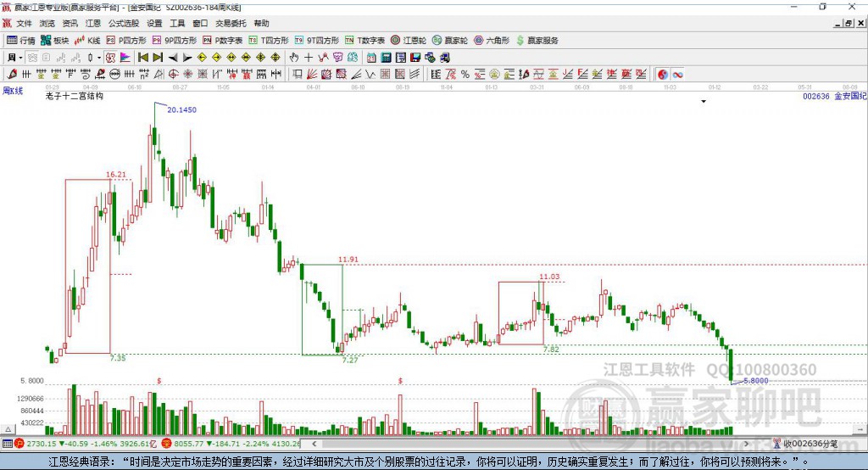Click the Shenzhen index 深 status icon
The height and width of the screenshot is (470, 868).
coord(167,444)
